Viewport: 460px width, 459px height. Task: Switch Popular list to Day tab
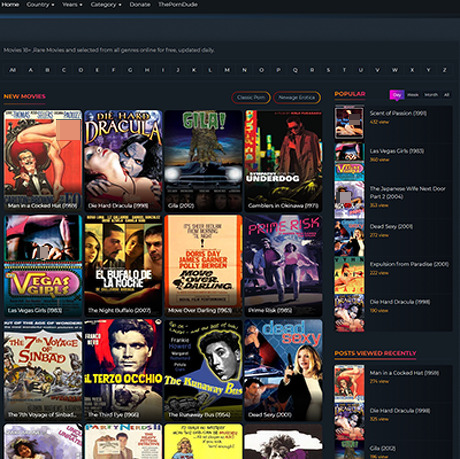pyautogui.click(x=397, y=95)
